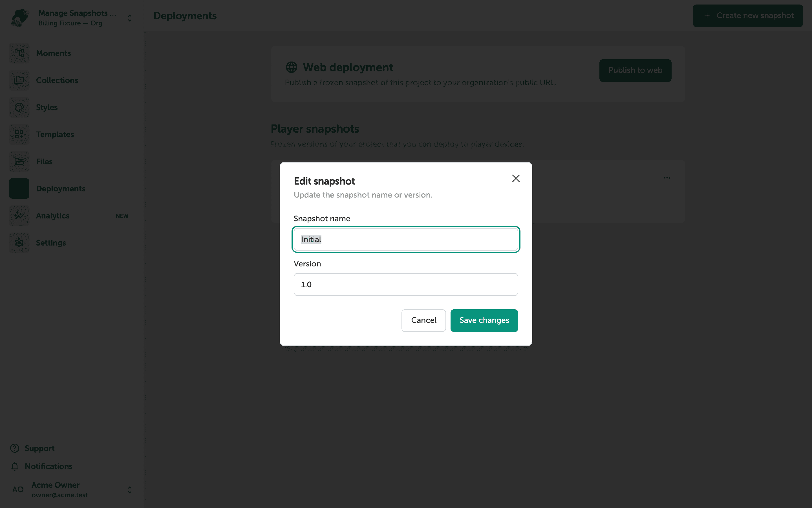Close the Edit snapshot dialog
This screenshot has height=508, width=812.
point(516,178)
